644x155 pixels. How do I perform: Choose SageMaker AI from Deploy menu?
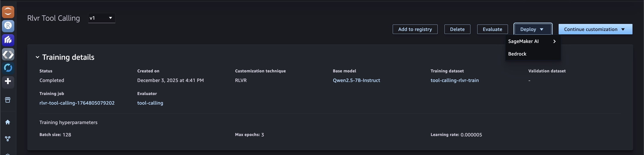[x=533, y=41]
